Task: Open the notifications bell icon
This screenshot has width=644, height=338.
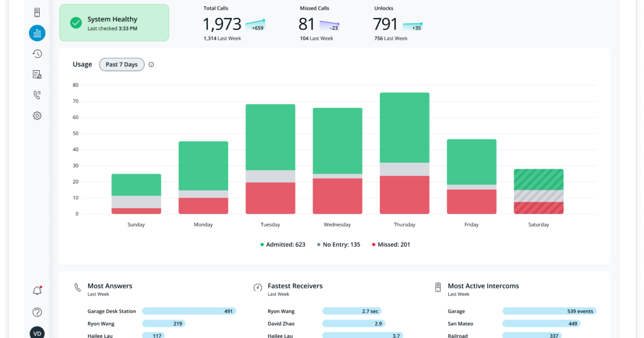Action: click(37, 291)
